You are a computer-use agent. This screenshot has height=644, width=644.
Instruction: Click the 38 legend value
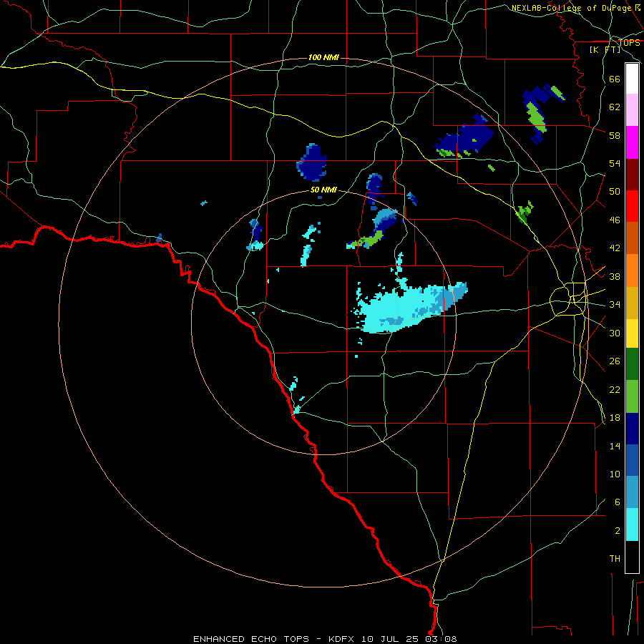(615, 276)
